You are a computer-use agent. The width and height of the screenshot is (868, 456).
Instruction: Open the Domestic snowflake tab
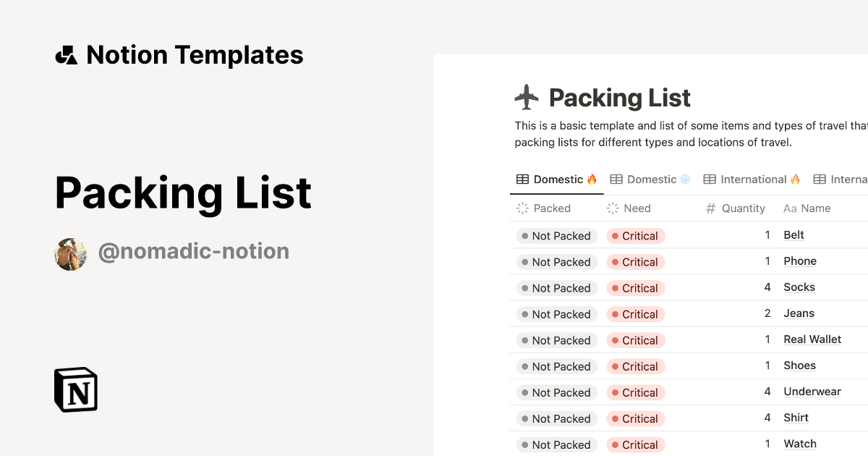point(650,180)
